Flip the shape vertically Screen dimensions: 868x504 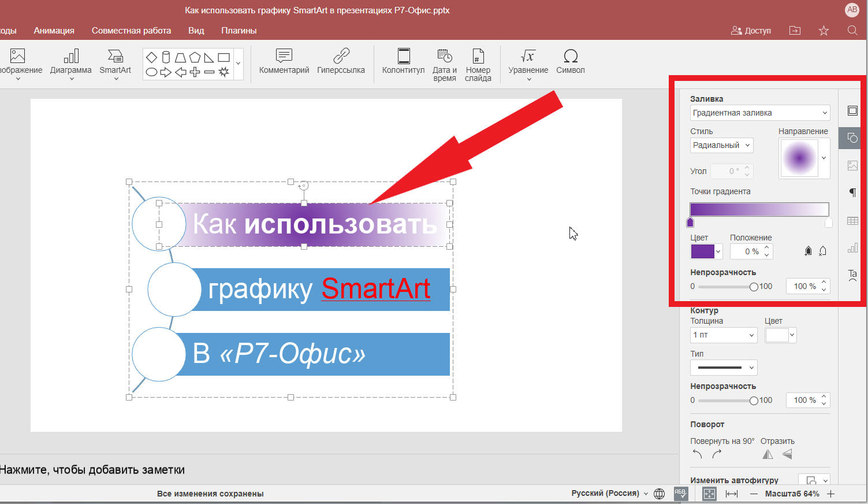[787, 454]
